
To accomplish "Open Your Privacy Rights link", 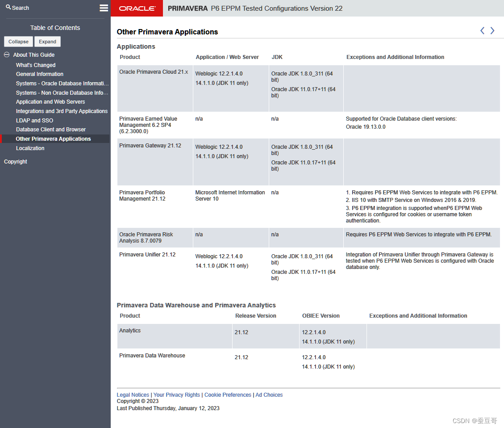I will point(176,394).
